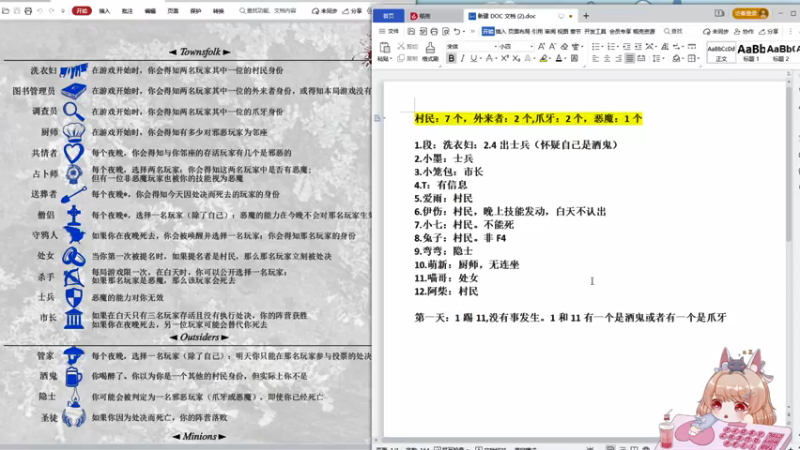Screen dimensions: 800x450
Task: Align paragraph text to the right
Action: 618,59
